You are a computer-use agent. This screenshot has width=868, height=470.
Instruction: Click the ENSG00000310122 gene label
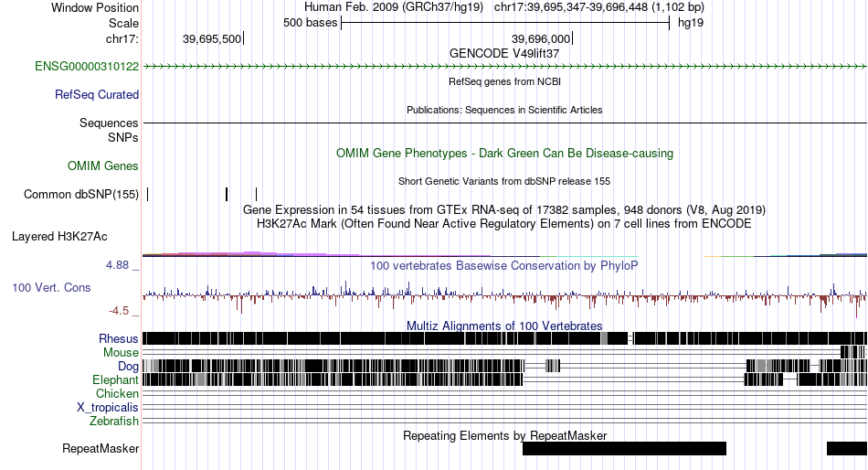click(87, 67)
